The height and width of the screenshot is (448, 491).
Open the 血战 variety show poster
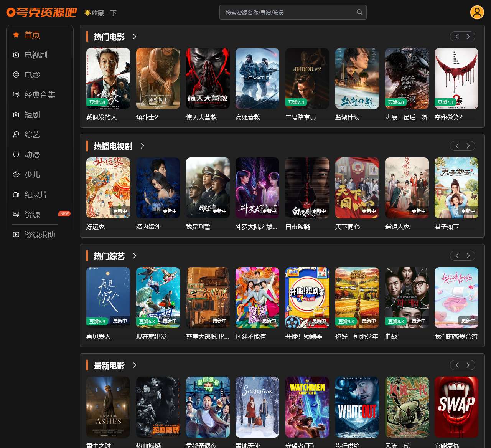pyautogui.click(x=407, y=298)
